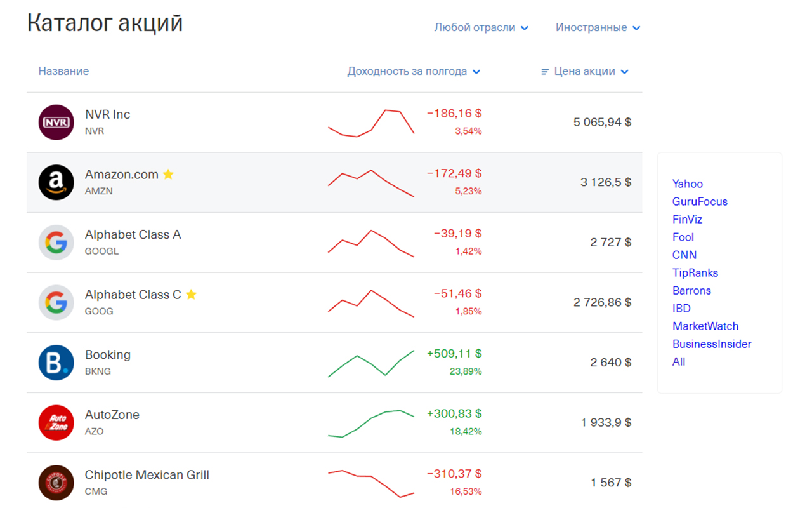Open the Barrons link
The image size is (812, 508).
(691, 290)
